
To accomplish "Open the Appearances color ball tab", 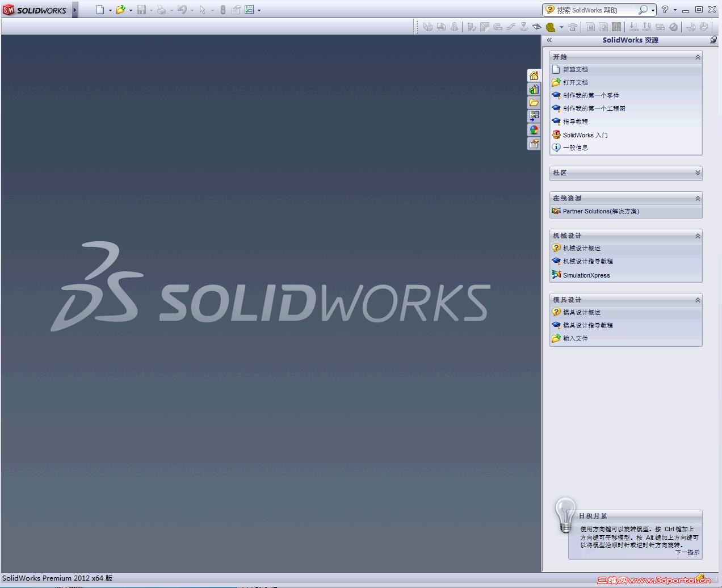I will 534,130.
